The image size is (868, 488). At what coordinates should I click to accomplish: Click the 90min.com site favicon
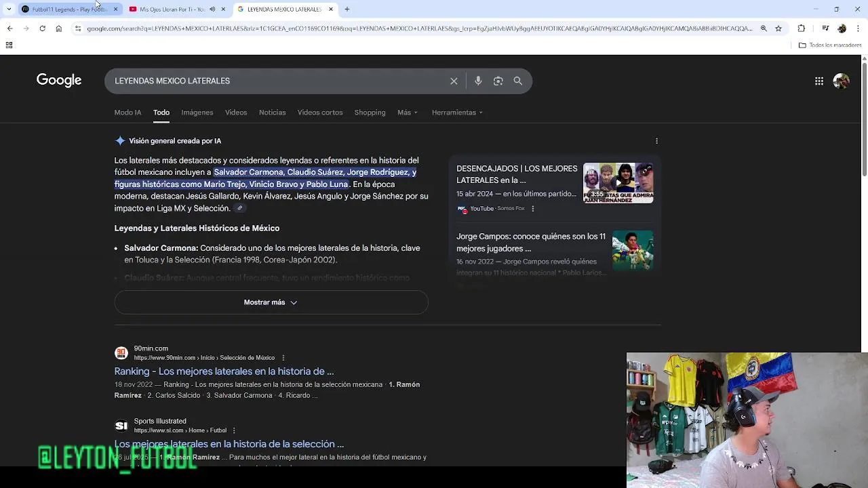pos(121,353)
